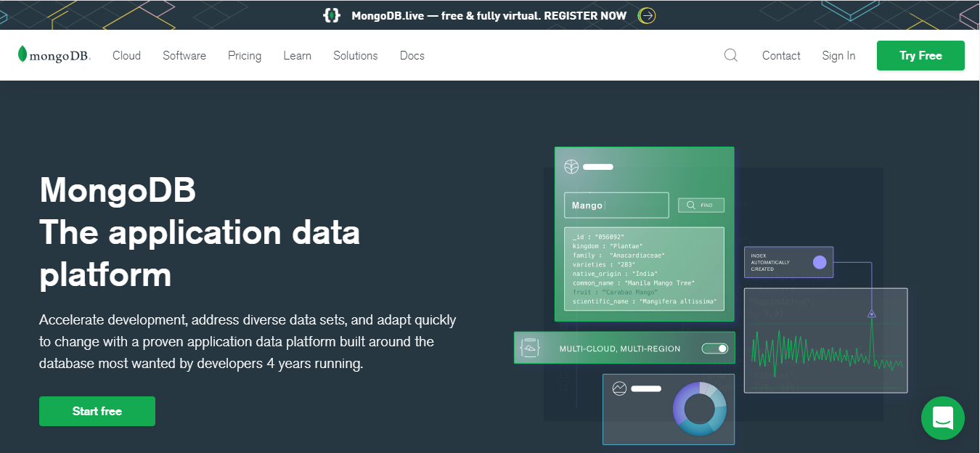Open the Solutions menu
The image size is (980, 453).
(356, 55)
